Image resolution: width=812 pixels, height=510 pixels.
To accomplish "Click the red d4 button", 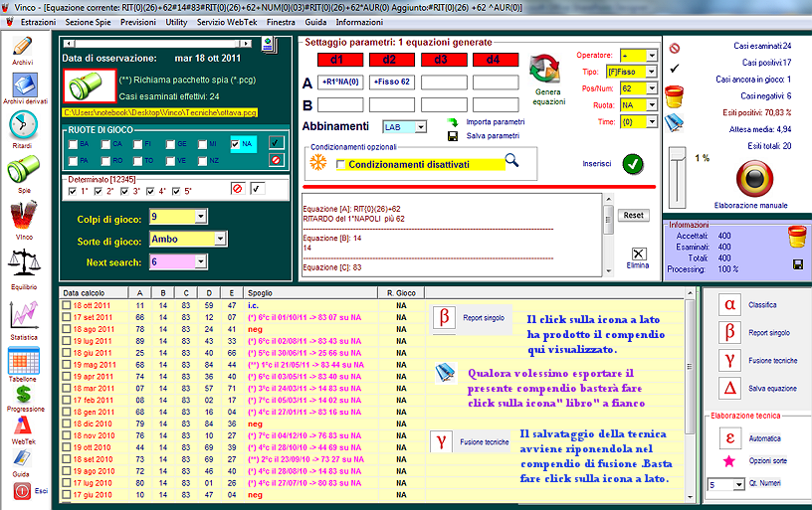I will tap(496, 60).
